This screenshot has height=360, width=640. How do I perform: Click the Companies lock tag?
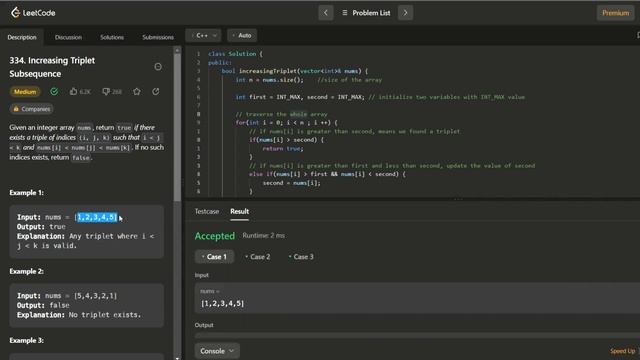pyautogui.click(x=31, y=109)
